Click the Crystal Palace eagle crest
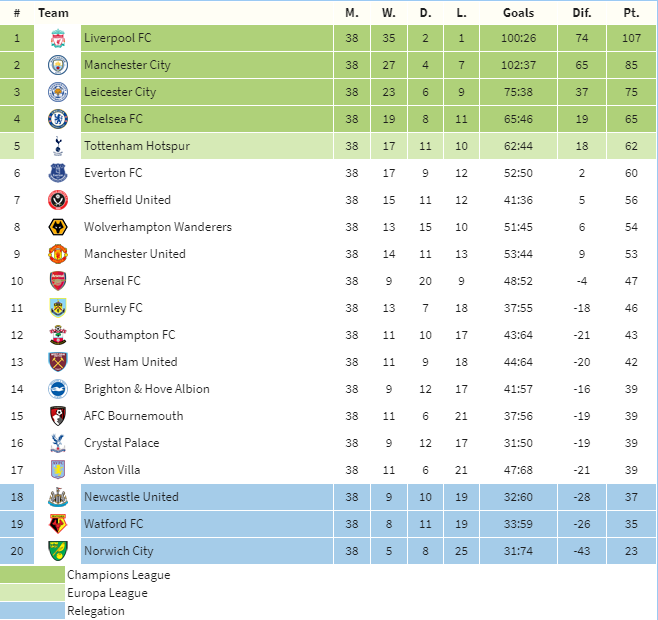The height and width of the screenshot is (620, 658). [58, 443]
